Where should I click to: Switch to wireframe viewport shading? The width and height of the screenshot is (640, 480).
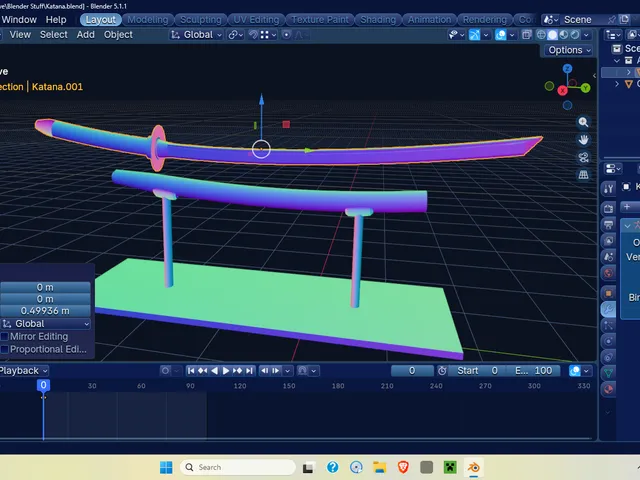[541, 35]
